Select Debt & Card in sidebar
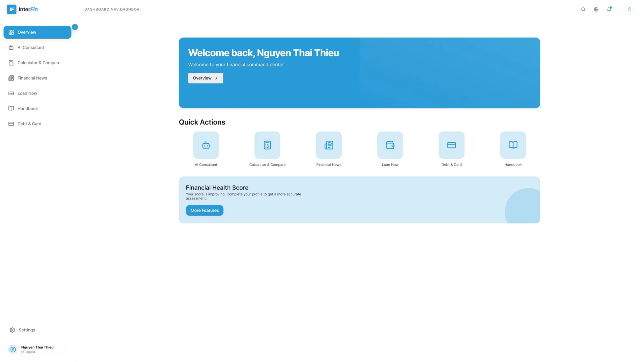The image size is (644, 362). click(29, 124)
